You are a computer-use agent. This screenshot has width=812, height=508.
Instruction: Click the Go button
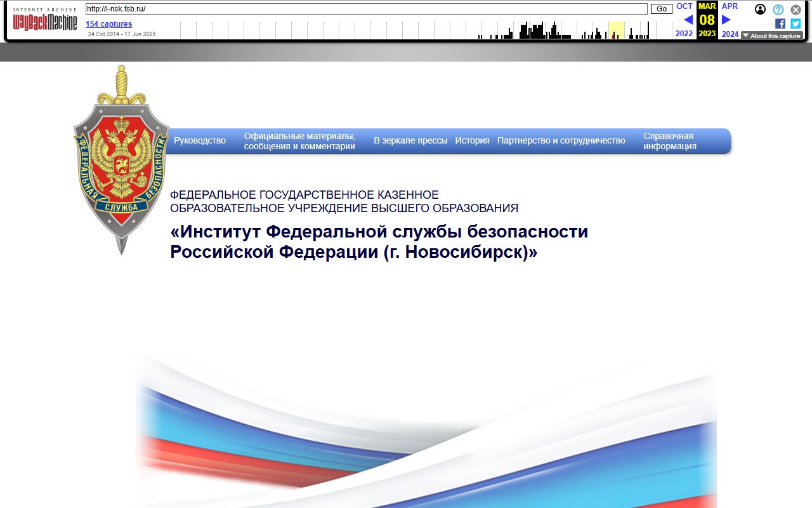coord(662,9)
